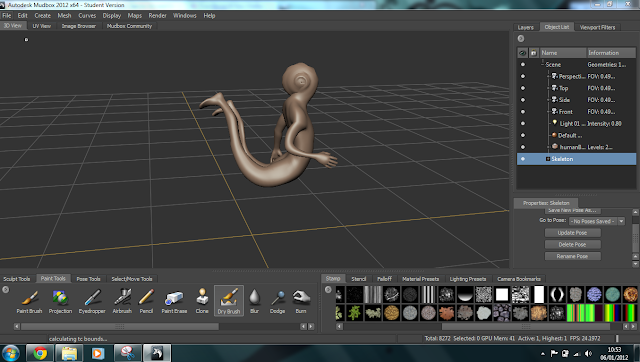Activate the Paint Erase tool

(x=174, y=301)
